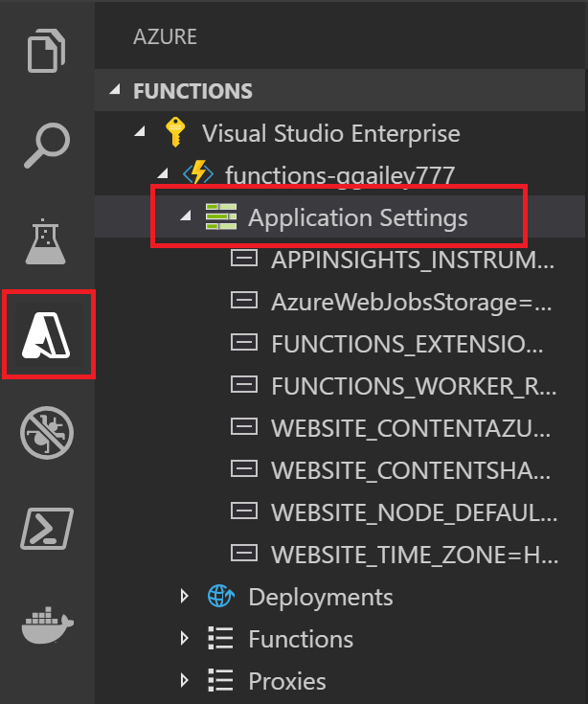Viewport: 588px width, 704px height.
Task: Open the Search view
Action: [47, 146]
